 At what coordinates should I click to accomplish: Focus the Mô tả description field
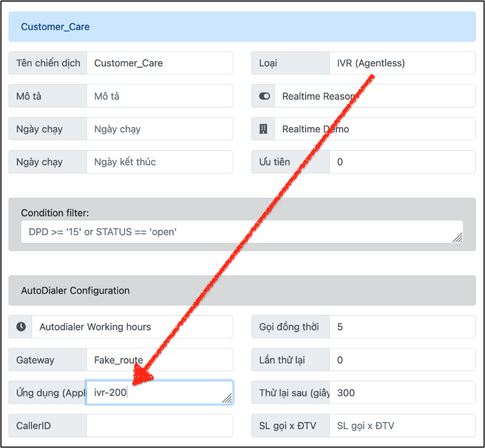click(159, 96)
